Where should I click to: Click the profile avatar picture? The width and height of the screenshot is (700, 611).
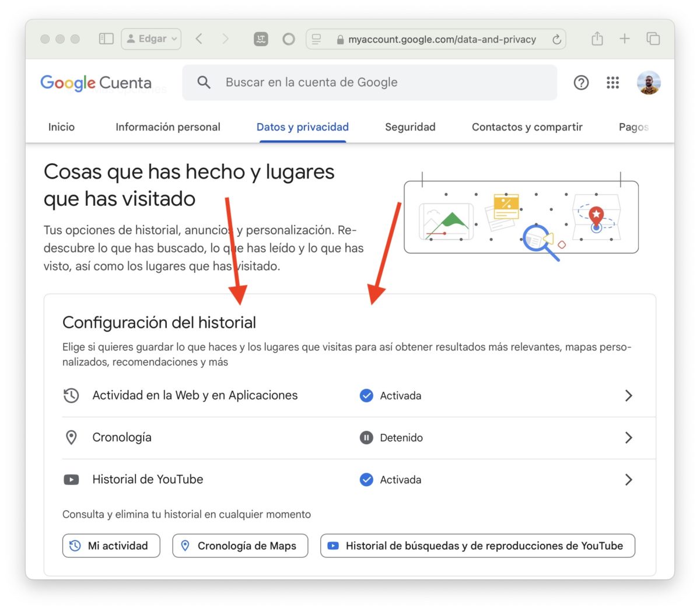pyautogui.click(x=649, y=83)
